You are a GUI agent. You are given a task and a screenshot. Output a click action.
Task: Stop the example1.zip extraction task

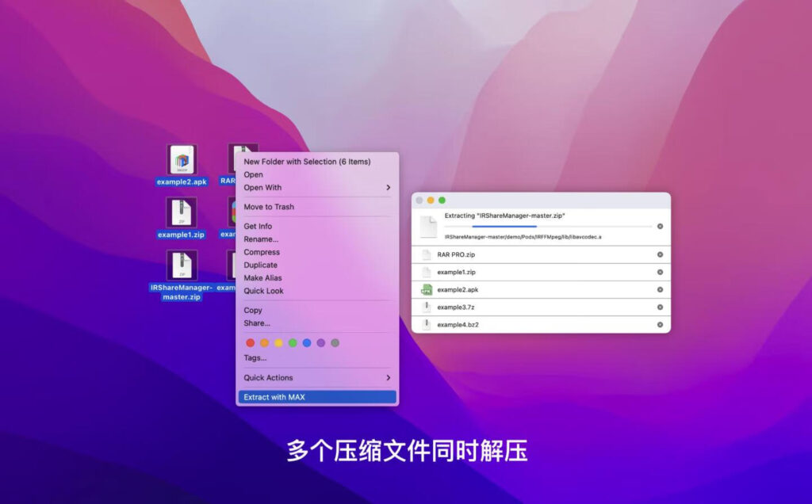pyautogui.click(x=660, y=272)
